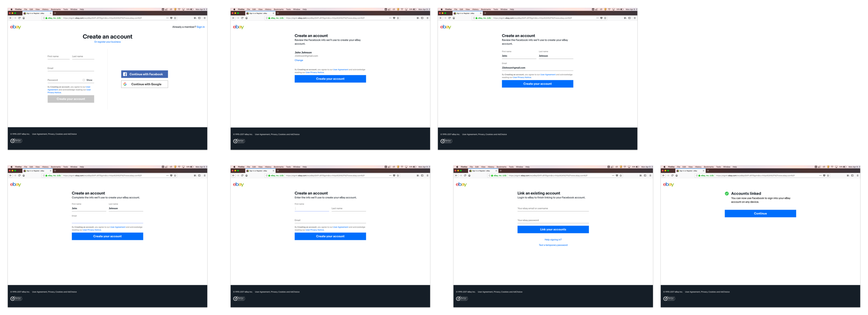Image resolution: width=868 pixels, height=315 pixels.
Task: Click the Your ebay email or username field
Action: [553, 208]
